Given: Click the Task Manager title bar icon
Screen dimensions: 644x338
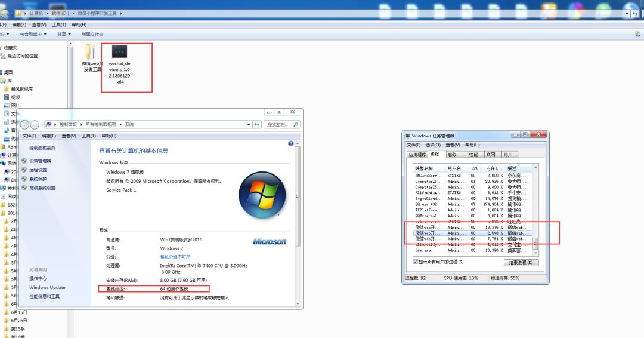Looking at the screenshot, I should click(x=407, y=136).
